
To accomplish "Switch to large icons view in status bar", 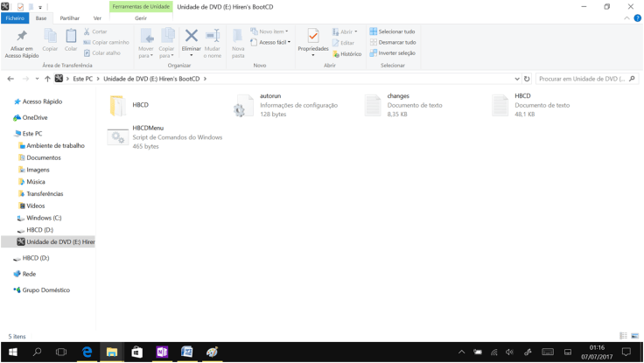I will [633, 336].
